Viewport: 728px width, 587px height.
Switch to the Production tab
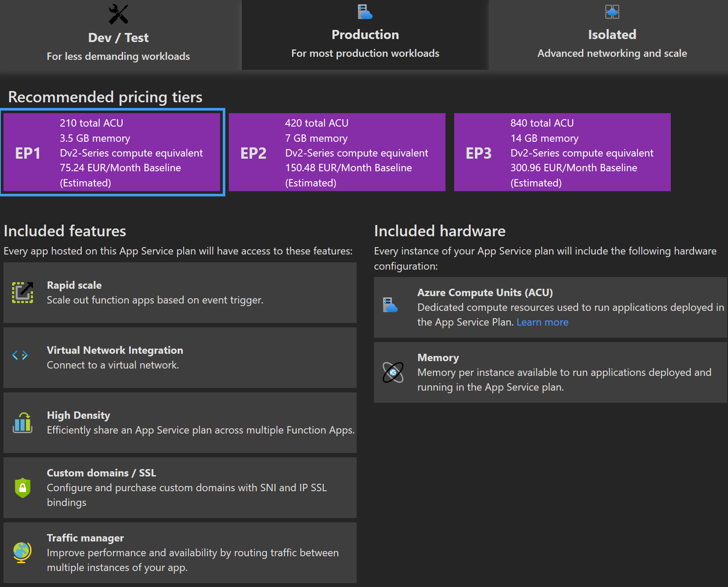pos(365,35)
